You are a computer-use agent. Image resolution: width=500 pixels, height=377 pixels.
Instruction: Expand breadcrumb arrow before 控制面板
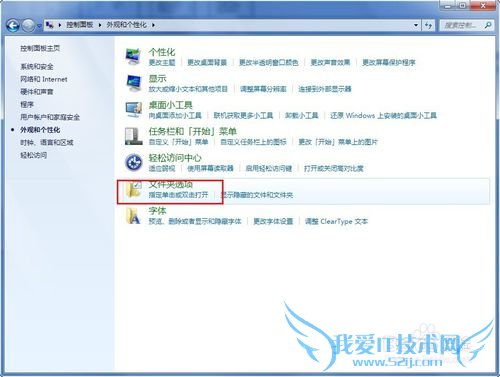[60, 25]
